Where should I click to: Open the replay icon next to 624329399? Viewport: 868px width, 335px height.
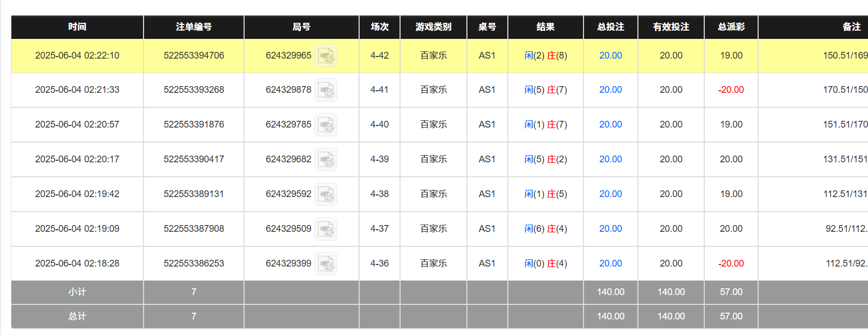326,264
